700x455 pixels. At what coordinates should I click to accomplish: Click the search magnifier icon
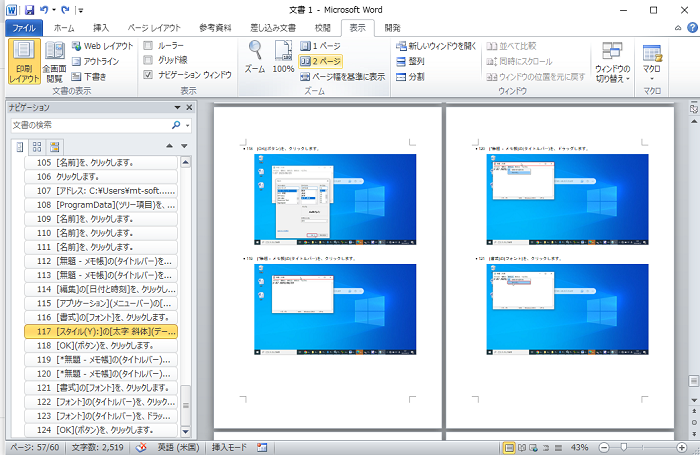(176, 125)
